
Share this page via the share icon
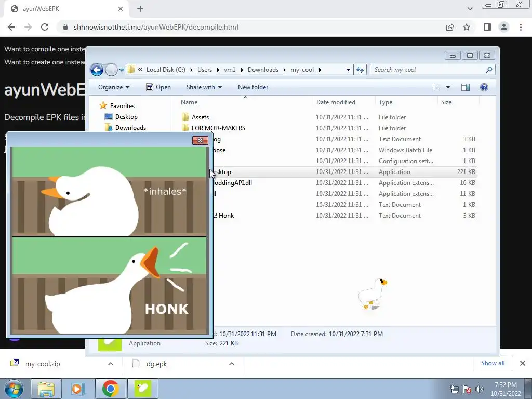tap(450, 27)
